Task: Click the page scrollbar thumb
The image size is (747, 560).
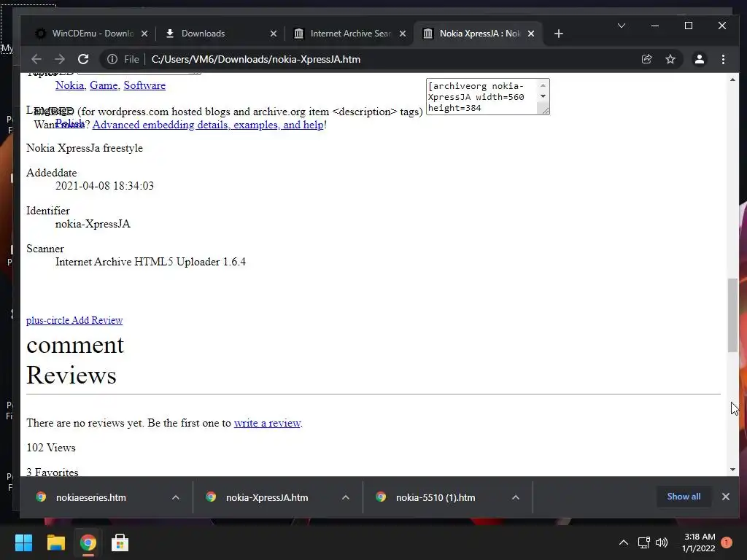Action: click(732, 315)
